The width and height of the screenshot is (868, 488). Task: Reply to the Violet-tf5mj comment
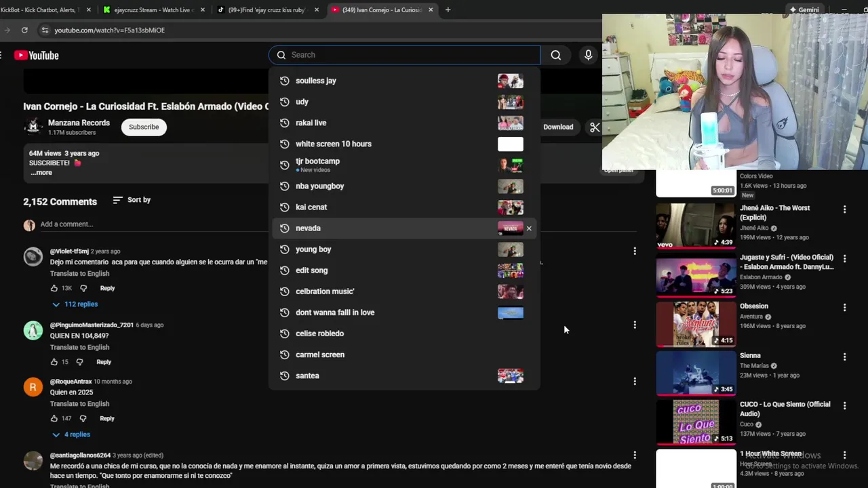click(x=107, y=288)
